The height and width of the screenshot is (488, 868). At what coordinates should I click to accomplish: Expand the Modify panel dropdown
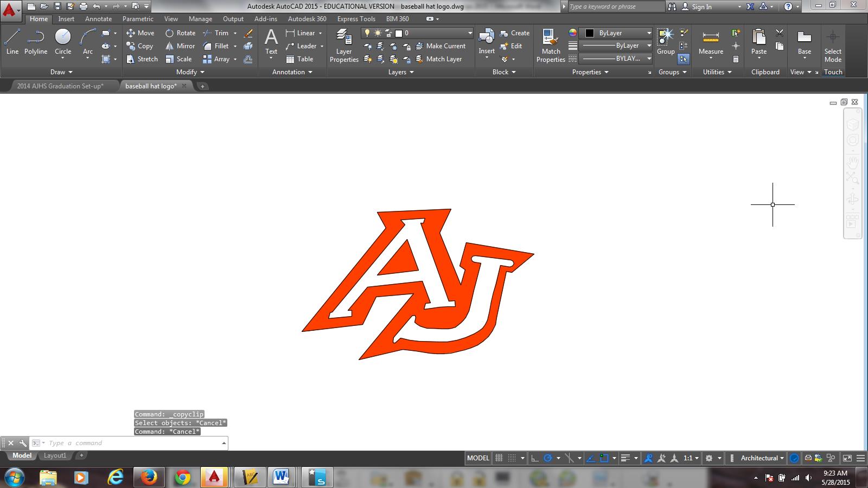(190, 72)
